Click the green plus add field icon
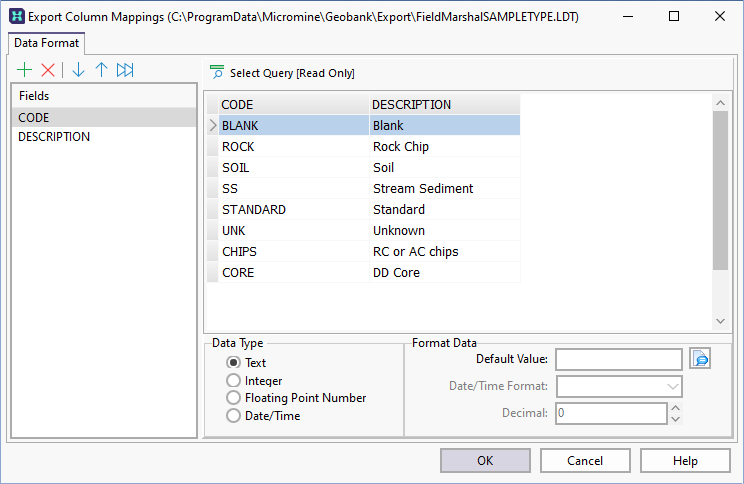This screenshot has height=484, width=744. pyautogui.click(x=25, y=70)
